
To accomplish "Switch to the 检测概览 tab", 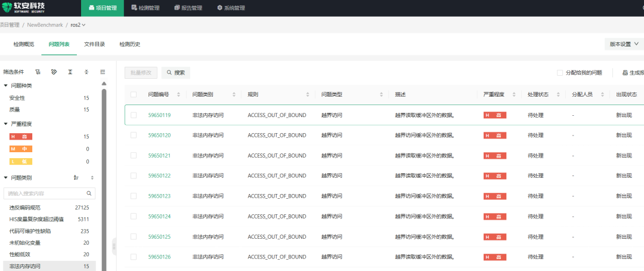I will pos(24,44).
